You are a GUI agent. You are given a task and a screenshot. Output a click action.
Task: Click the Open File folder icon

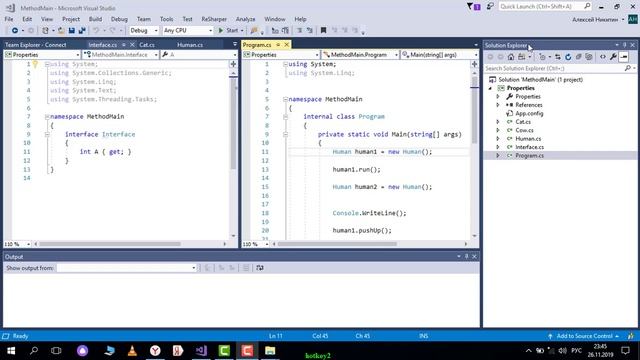click(61, 31)
